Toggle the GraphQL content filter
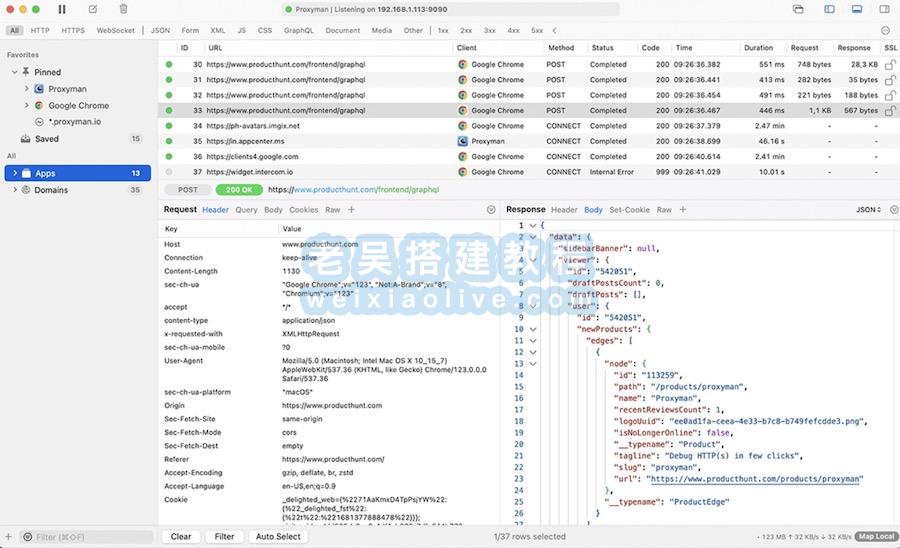 298,30
